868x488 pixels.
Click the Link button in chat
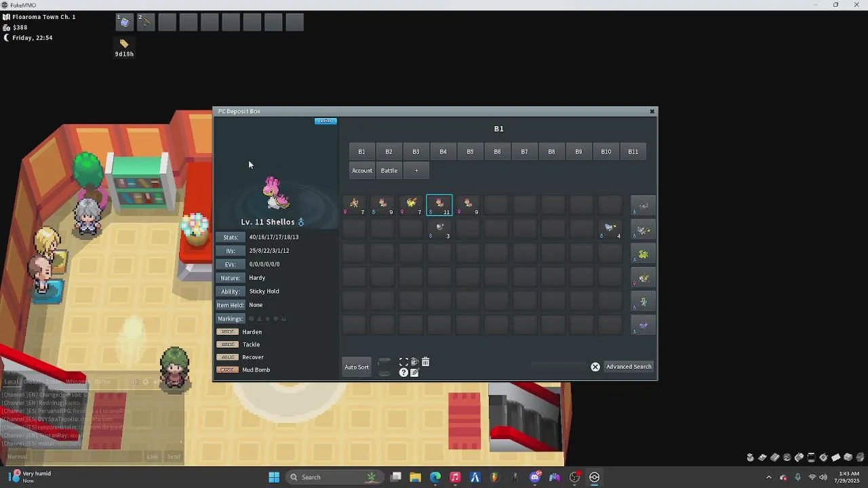pyautogui.click(x=153, y=457)
